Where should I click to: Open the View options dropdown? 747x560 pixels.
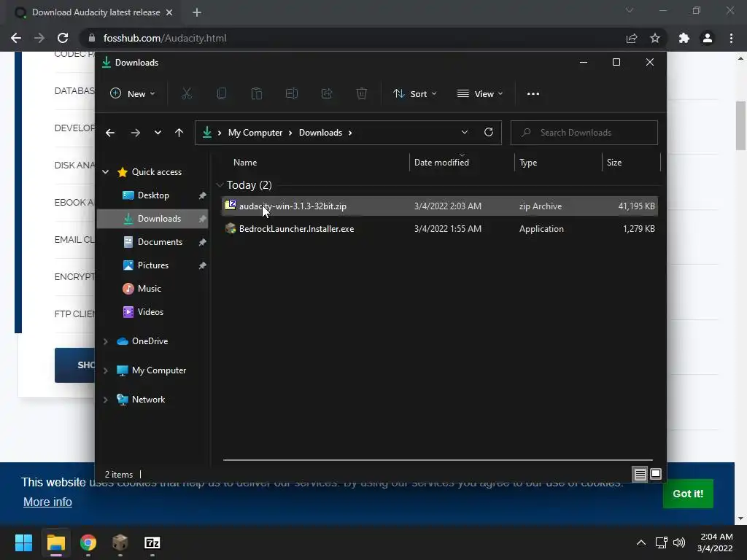coord(480,94)
